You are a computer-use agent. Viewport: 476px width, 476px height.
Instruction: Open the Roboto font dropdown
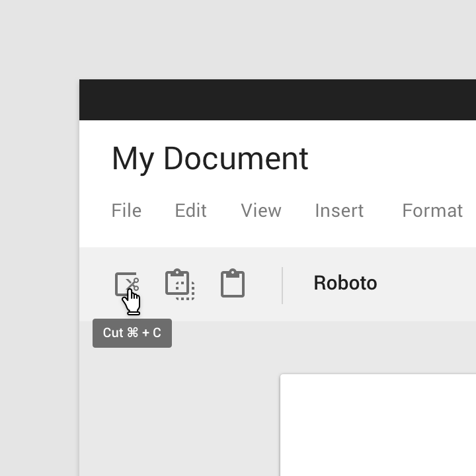click(345, 283)
